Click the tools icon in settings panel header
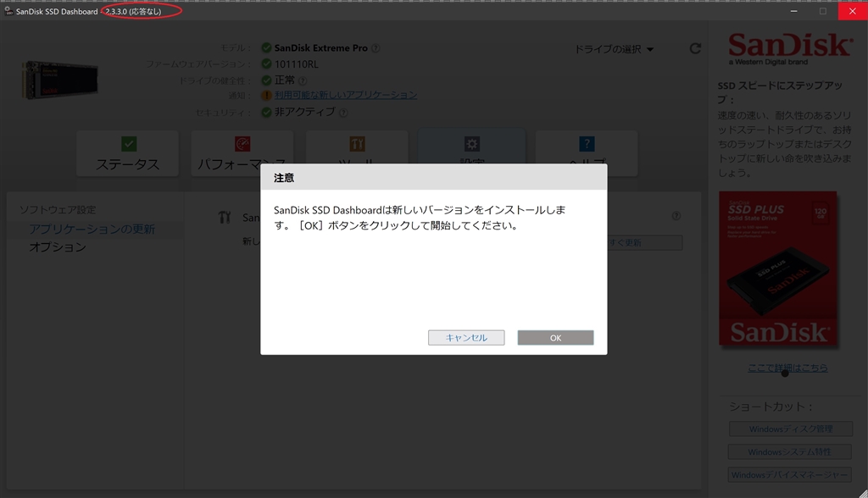Viewport: 868px width, 498px height. 224,218
